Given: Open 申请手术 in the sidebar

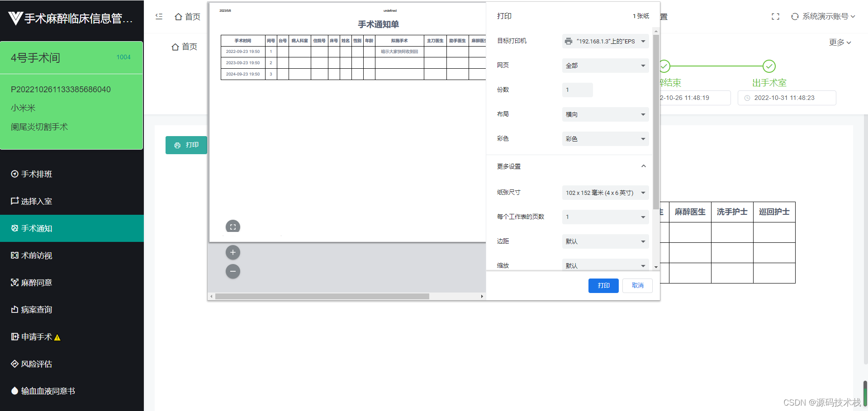Looking at the screenshot, I should 72,337.
